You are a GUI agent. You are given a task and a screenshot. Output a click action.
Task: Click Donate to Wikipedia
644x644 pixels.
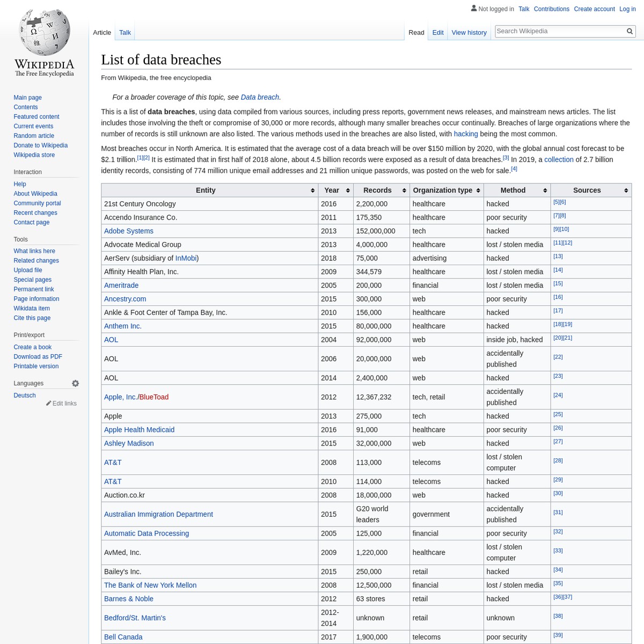click(x=41, y=145)
